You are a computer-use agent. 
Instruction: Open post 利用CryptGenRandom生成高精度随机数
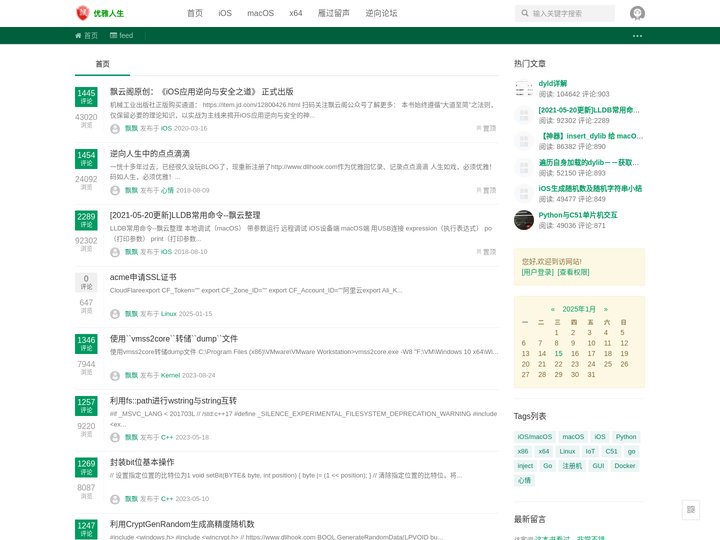182,524
